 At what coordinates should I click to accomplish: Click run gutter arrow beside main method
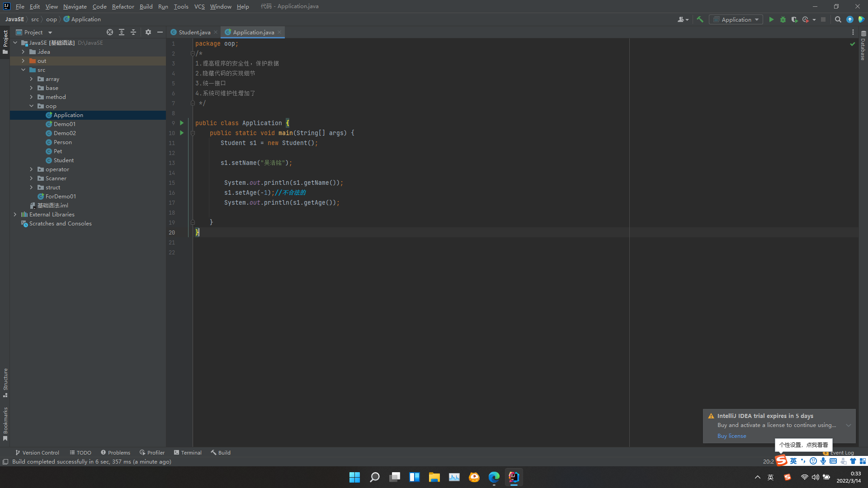pos(182,133)
